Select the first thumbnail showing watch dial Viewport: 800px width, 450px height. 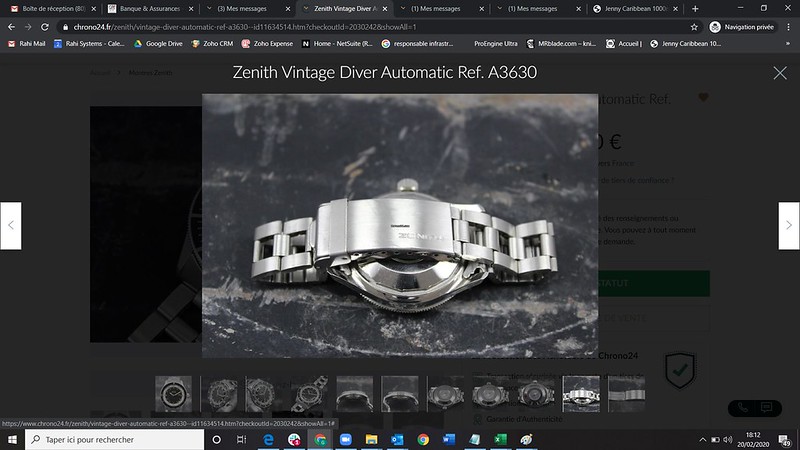click(173, 394)
